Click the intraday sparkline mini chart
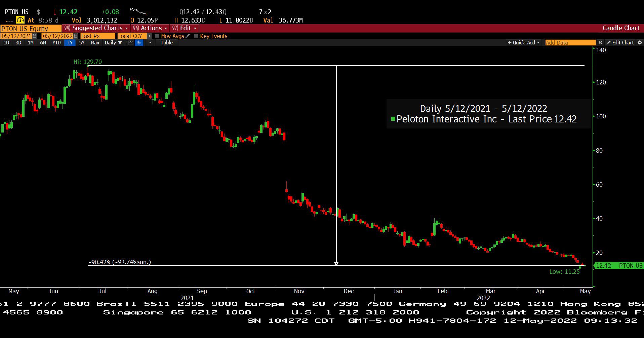 click(x=139, y=11)
